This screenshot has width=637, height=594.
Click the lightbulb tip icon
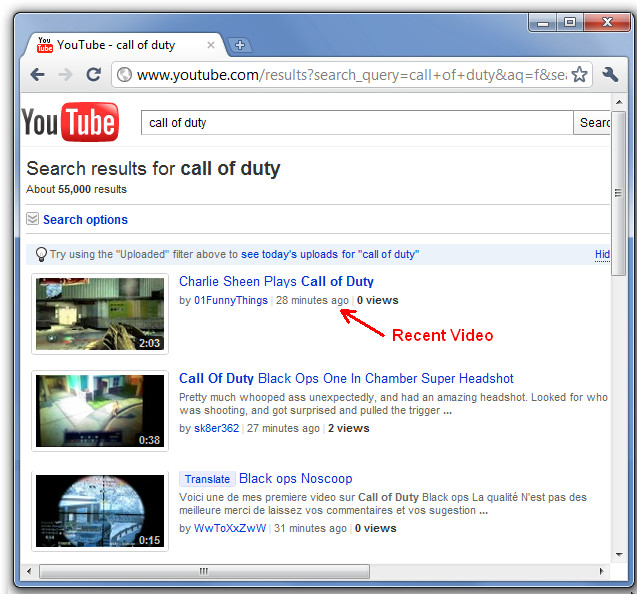[x=41, y=254]
